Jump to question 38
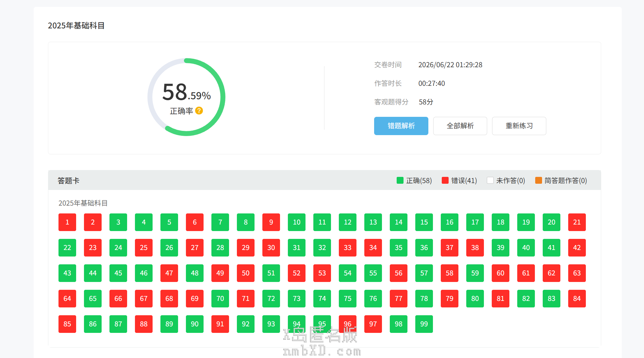 pyautogui.click(x=475, y=248)
